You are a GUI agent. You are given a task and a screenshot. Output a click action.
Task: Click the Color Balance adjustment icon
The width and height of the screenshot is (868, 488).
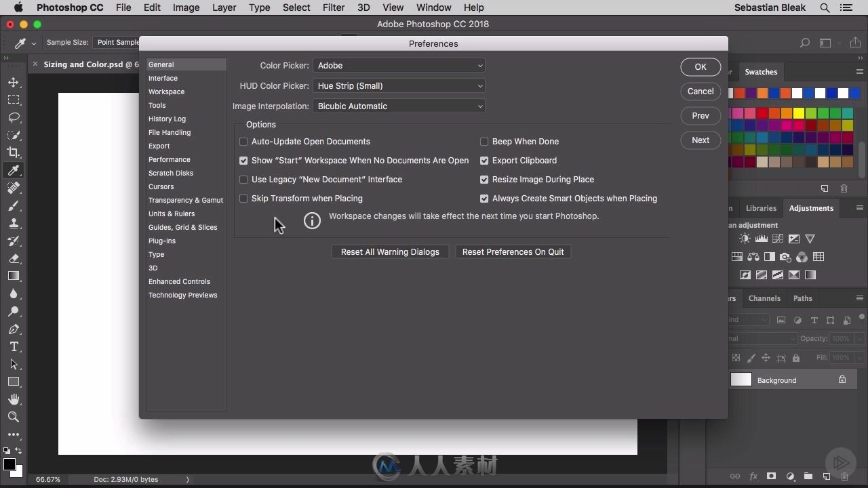[x=753, y=257]
